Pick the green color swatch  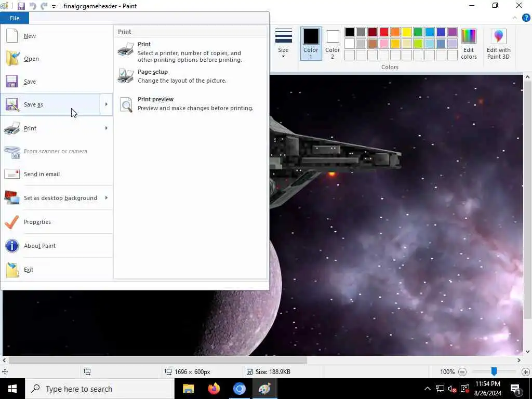[x=418, y=32]
